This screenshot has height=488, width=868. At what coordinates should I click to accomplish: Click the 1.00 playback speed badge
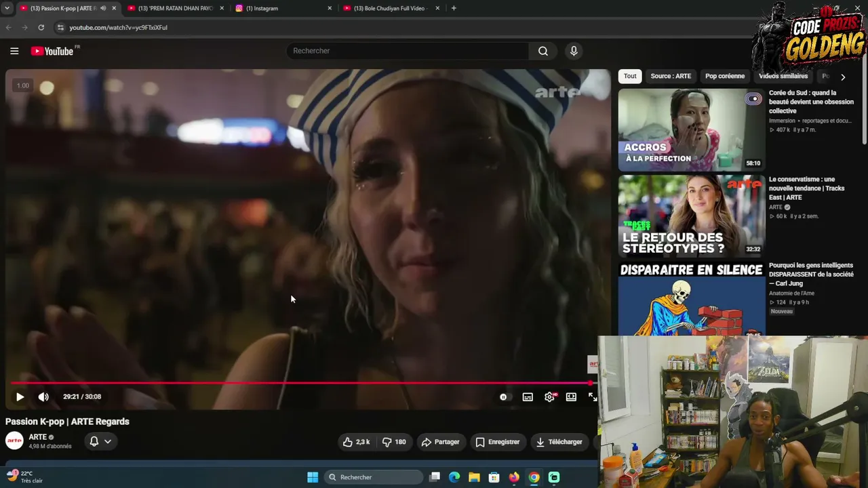(x=23, y=85)
